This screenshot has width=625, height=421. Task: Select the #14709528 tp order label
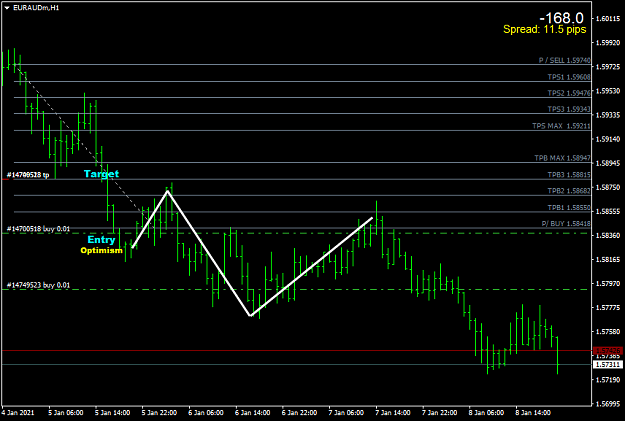28,175
